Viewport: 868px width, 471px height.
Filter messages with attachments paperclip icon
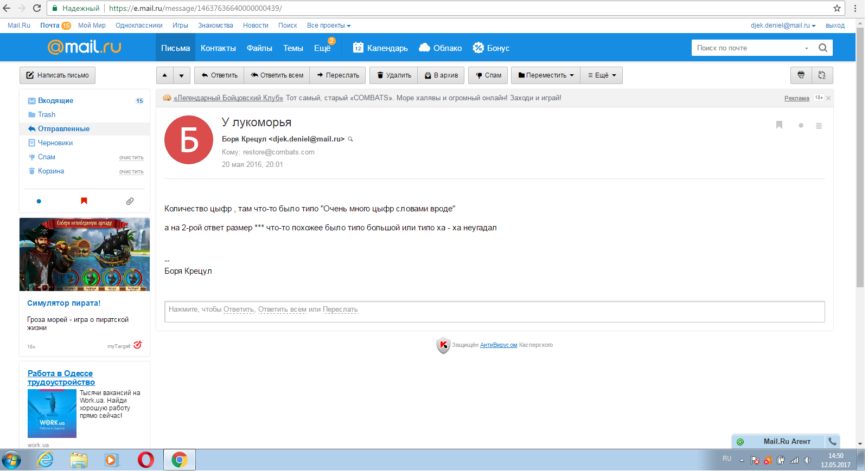130,201
